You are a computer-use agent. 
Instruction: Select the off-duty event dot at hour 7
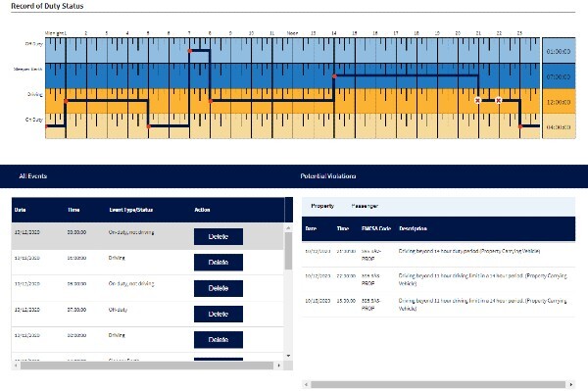(190, 51)
